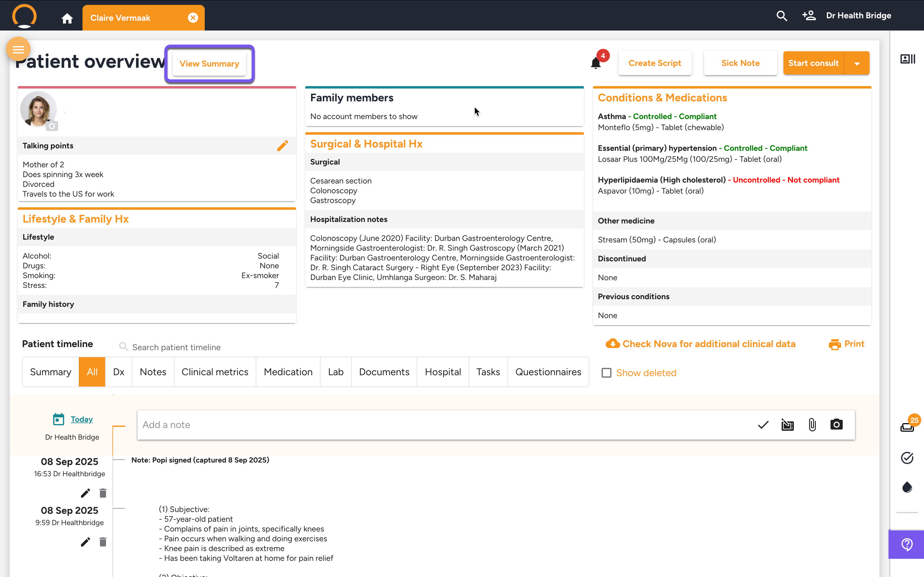Viewport: 924px width, 577px height.
Task: Open the inbox tray icon with 25 badge
Action: pos(907,427)
